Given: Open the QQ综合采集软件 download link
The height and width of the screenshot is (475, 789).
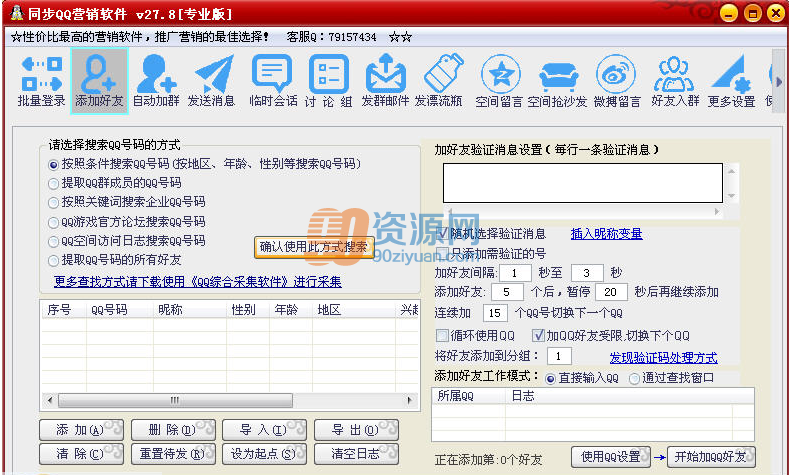Looking at the screenshot, I should tap(198, 281).
